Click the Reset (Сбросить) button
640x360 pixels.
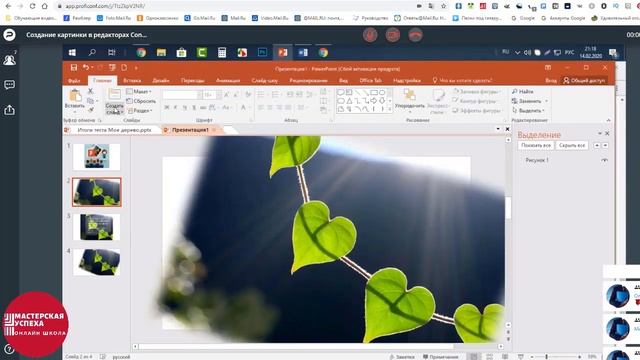tap(141, 101)
